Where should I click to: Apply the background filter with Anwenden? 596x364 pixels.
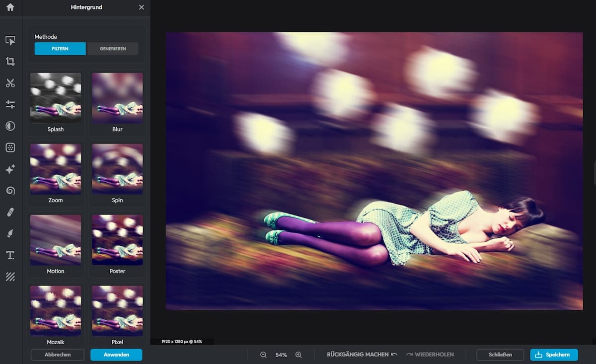pos(116,355)
